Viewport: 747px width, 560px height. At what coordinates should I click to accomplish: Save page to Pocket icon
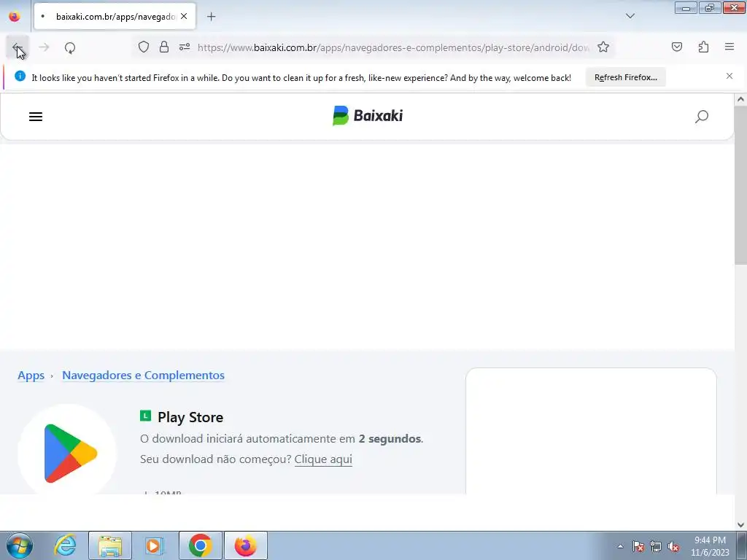coord(676,47)
